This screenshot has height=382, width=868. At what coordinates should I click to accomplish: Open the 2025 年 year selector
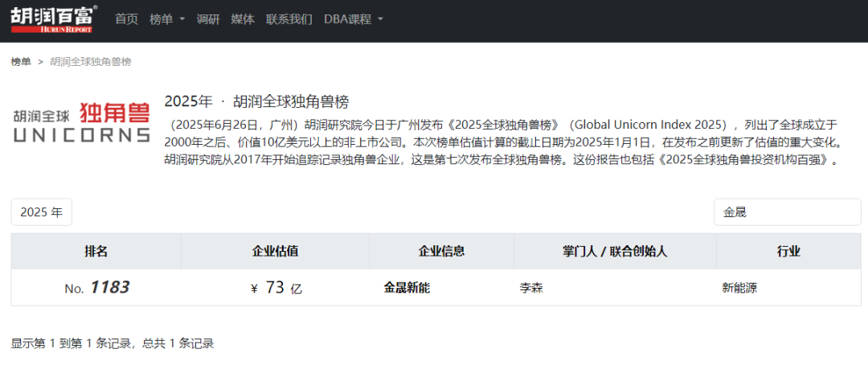coord(41,212)
